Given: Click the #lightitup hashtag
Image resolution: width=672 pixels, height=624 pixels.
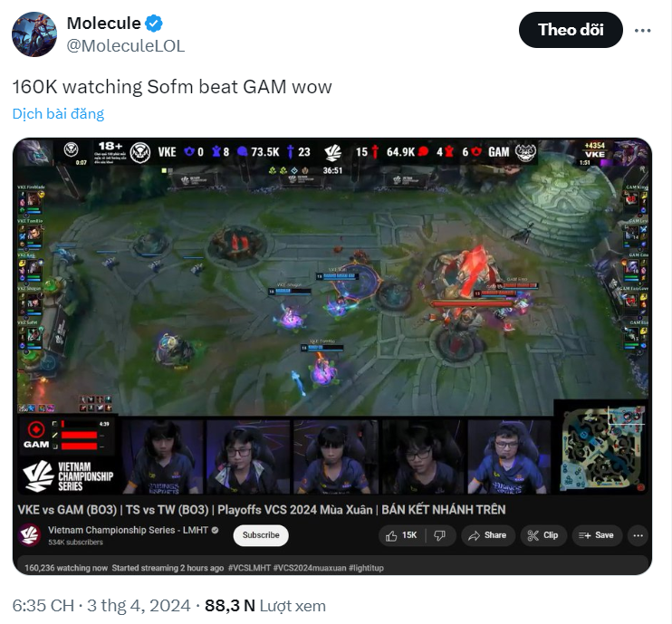Looking at the screenshot, I should click(366, 568).
